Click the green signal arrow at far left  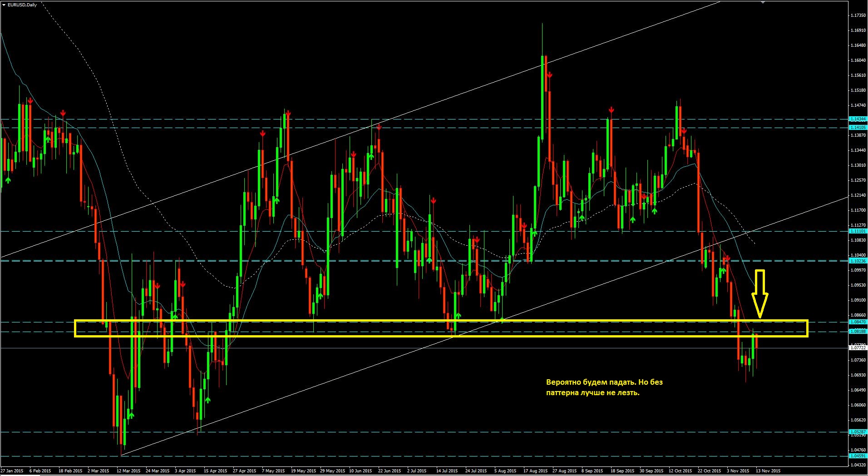(x=8, y=180)
